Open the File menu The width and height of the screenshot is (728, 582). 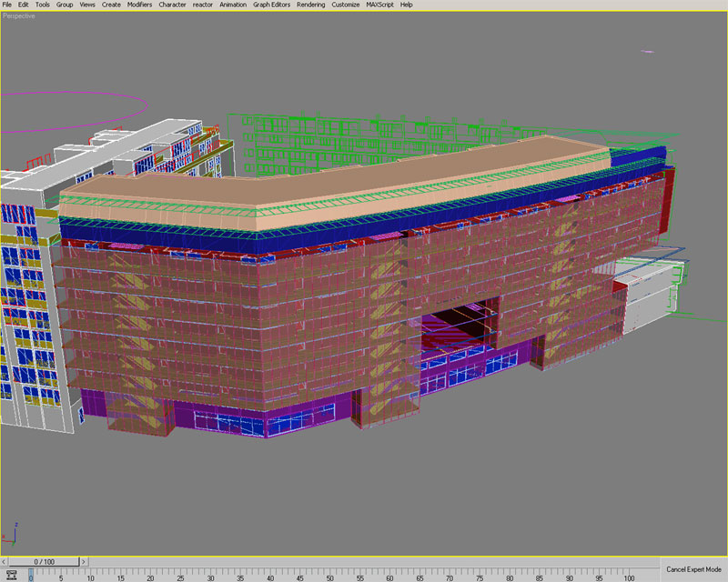coord(8,5)
